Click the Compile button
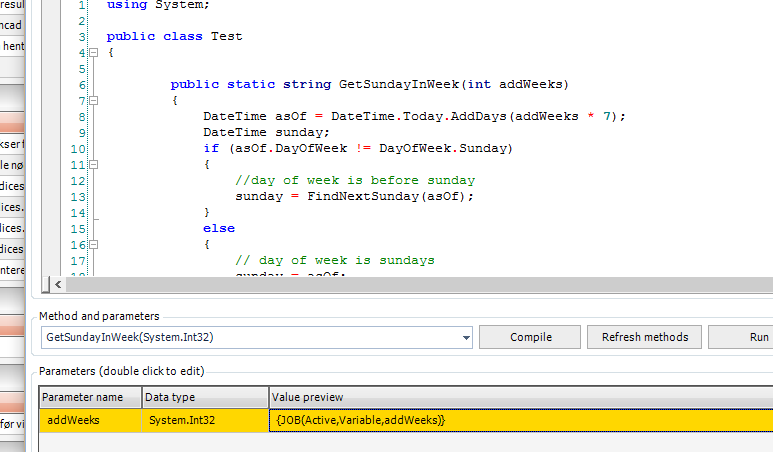This screenshot has width=773, height=452. point(530,337)
